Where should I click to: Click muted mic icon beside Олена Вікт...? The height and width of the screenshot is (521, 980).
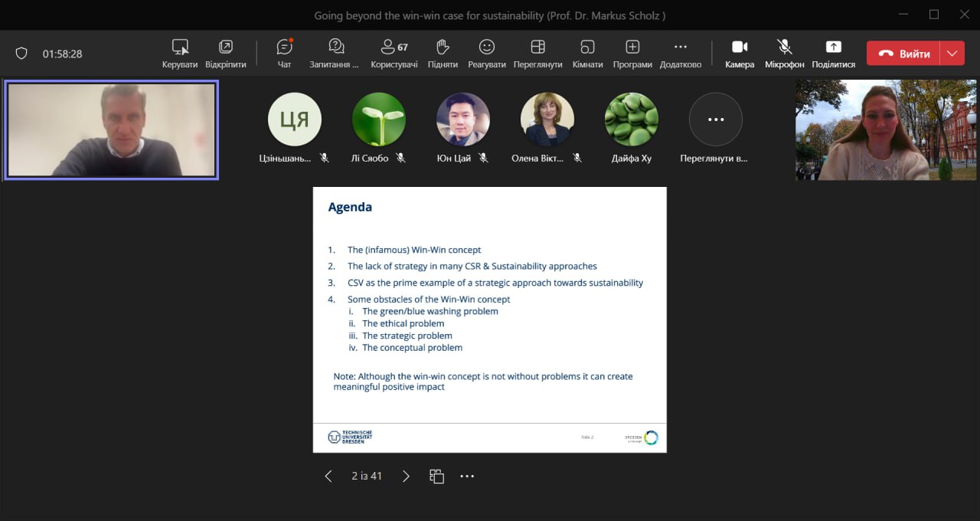[577, 158]
